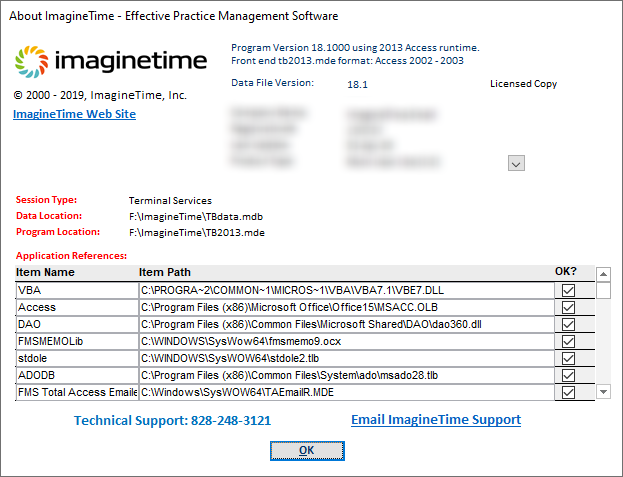Click the About ImagineTime dialog title
This screenshot has height=477, width=623.
(174, 16)
